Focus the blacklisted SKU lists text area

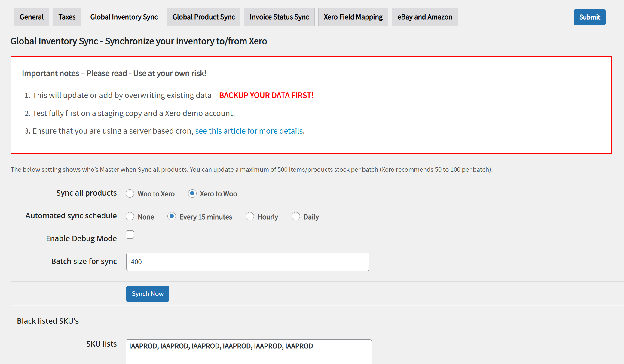pos(247,351)
